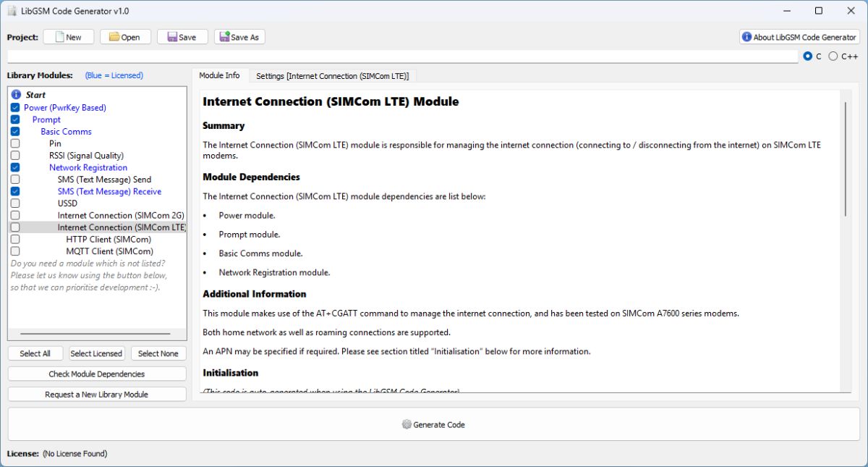The image size is (868, 467).
Task: Enable RSSI (Signal Quality) checkbox
Action: [x=15, y=156]
